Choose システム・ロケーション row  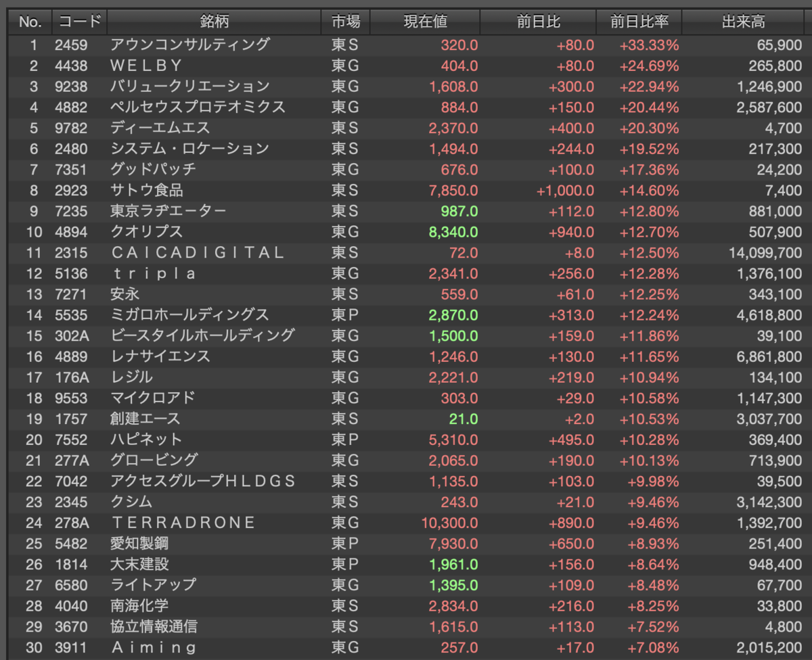coord(406,149)
